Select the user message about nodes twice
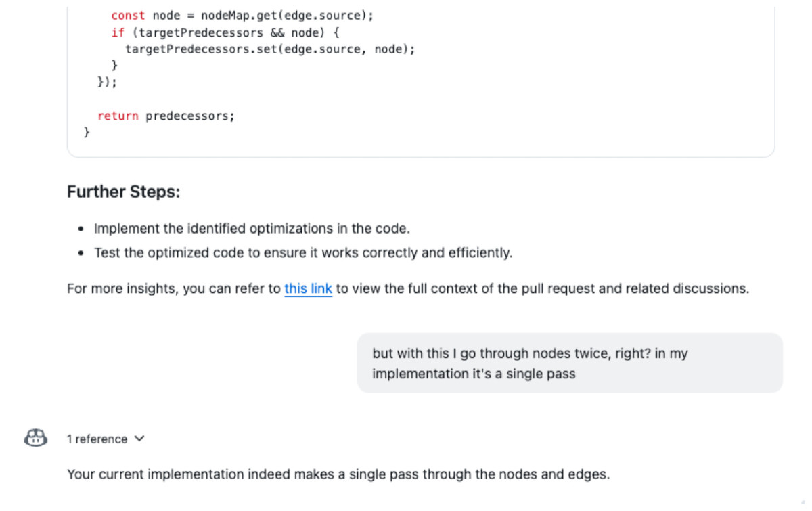The height and width of the screenshot is (511, 812). [570, 363]
